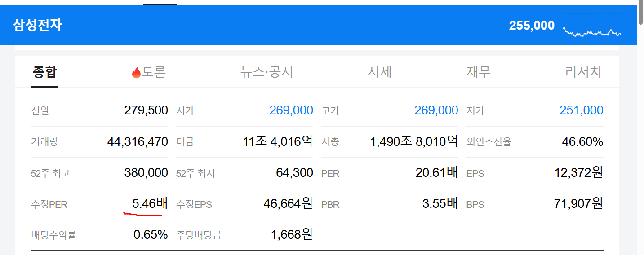Click the 추정PER value 5.46배
The height and width of the screenshot is (255, 644).
coord(150,204)
